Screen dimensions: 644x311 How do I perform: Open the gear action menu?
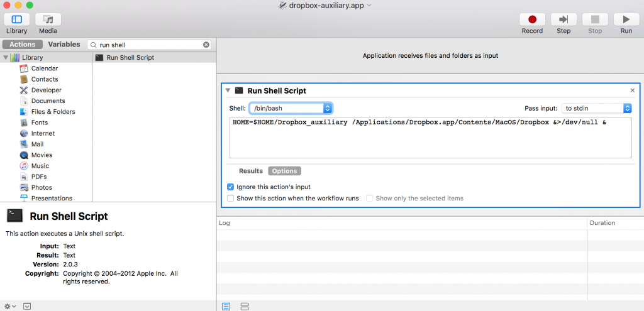pyautogui.click(x=10, y=306)
